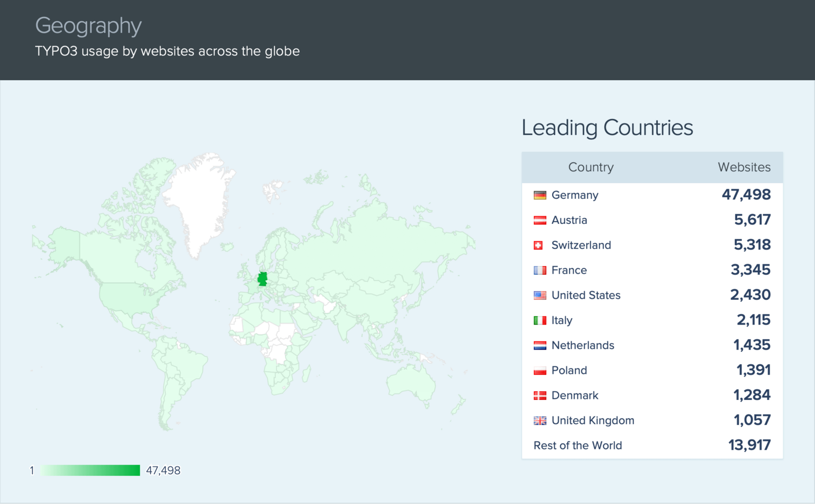The image size is (815, 504).
Task: Click the Rest of the World entry
Action: tap(578, 445)
